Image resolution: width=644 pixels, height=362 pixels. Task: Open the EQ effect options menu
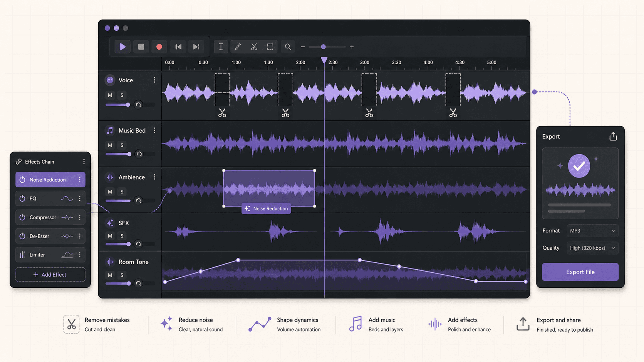coord(80,199)
